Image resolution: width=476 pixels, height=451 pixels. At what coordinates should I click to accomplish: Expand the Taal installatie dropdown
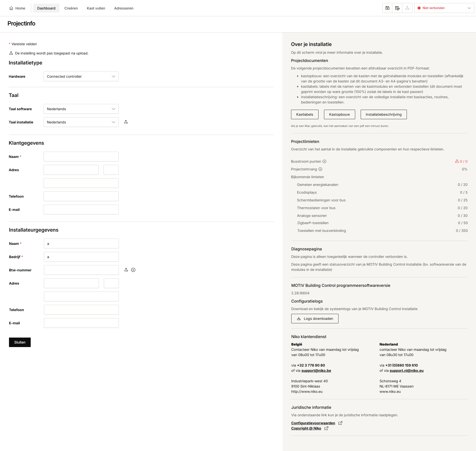81,122
